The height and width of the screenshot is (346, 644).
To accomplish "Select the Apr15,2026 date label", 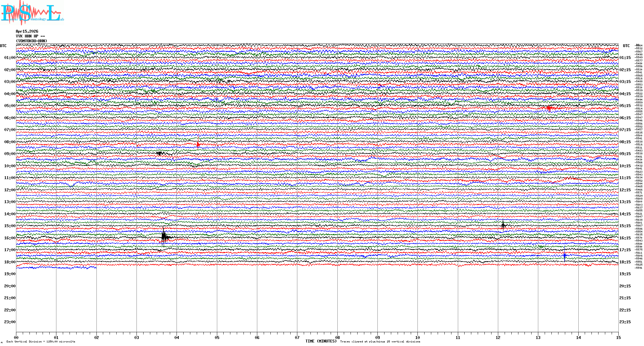I will 27,31.
